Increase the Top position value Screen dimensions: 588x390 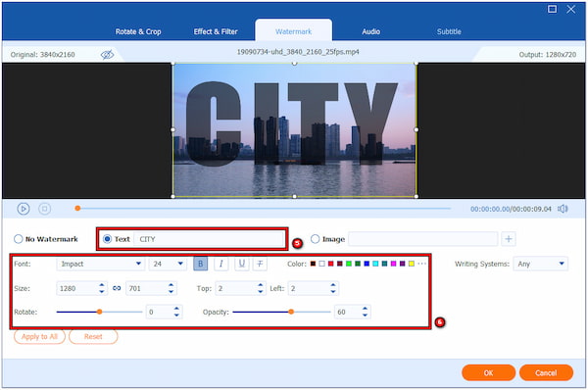(x=261, y=285)
